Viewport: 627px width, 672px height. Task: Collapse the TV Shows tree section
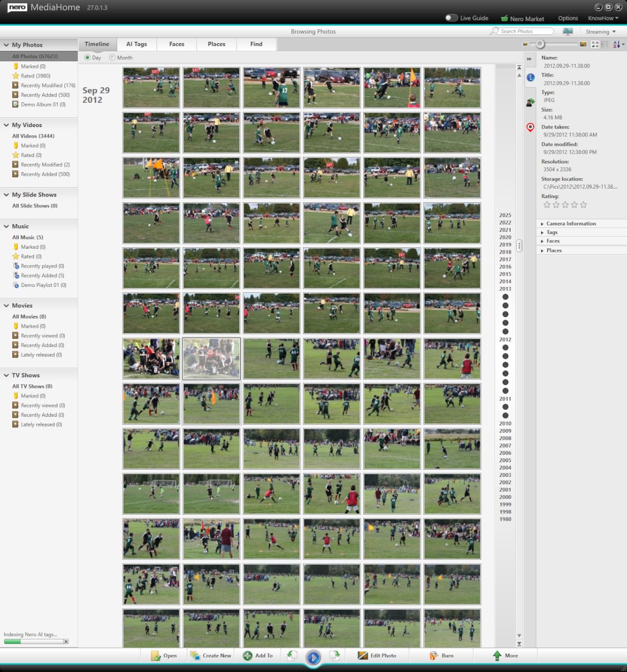(x=6, y=375)
